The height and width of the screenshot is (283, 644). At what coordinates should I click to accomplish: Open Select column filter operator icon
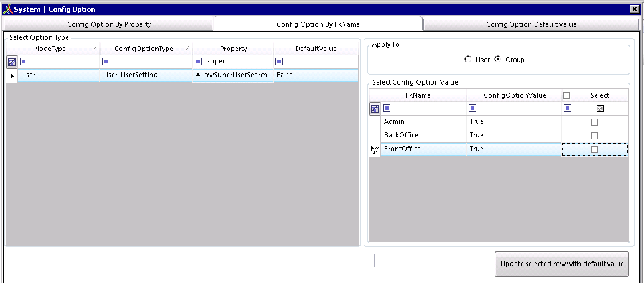click(x=568, y=108)
